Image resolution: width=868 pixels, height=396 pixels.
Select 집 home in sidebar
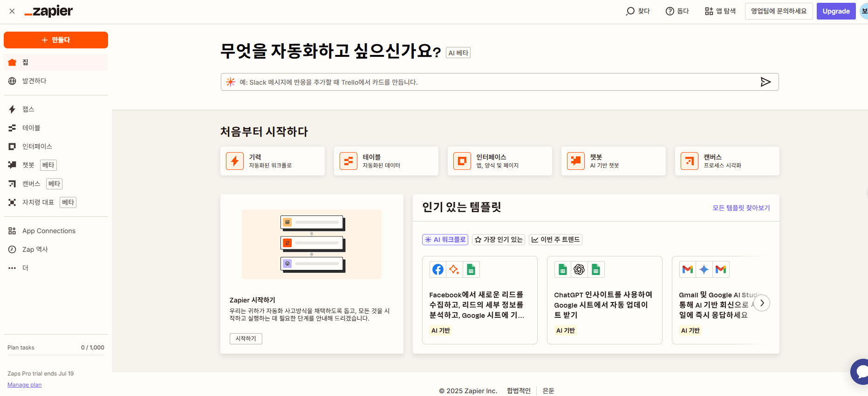click(56, 62)
